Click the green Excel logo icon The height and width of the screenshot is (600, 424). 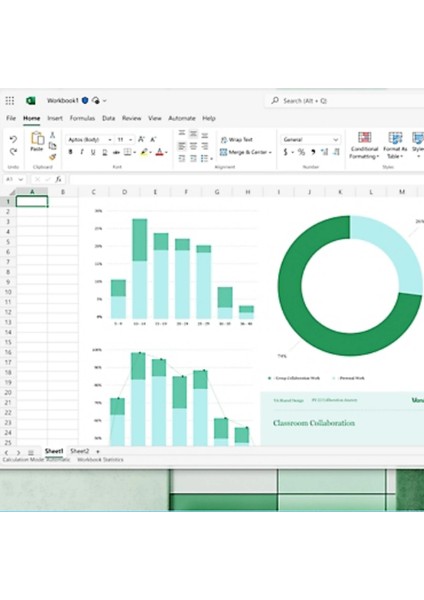pos(31,101)
